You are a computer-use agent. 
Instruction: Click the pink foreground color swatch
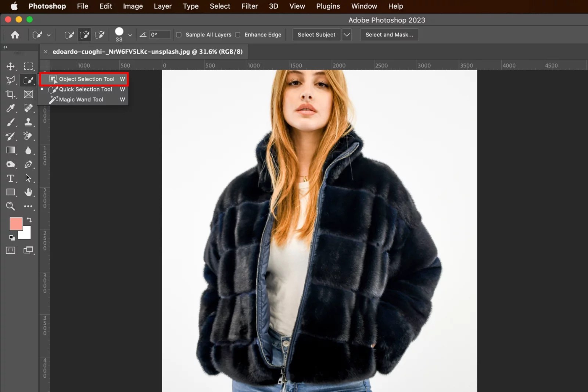16,224
